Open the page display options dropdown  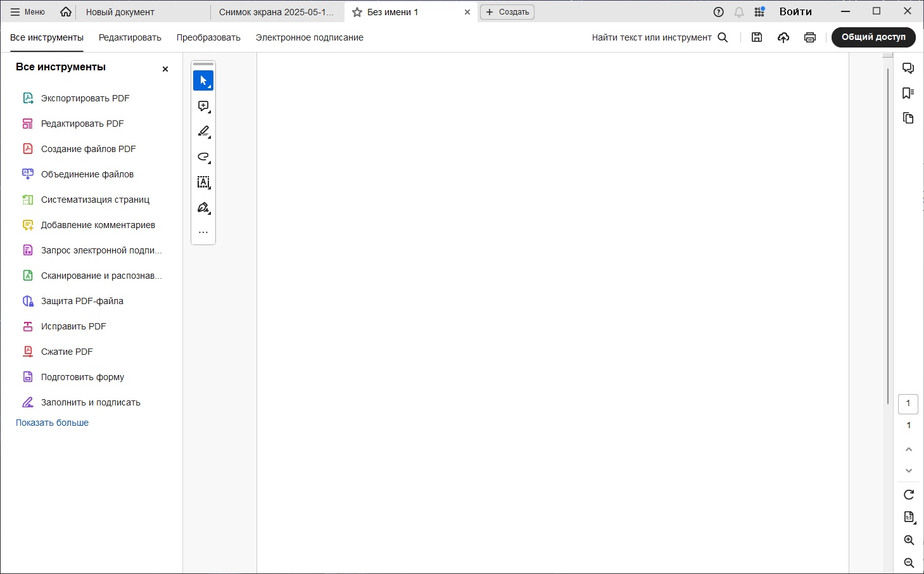(909, 518)
